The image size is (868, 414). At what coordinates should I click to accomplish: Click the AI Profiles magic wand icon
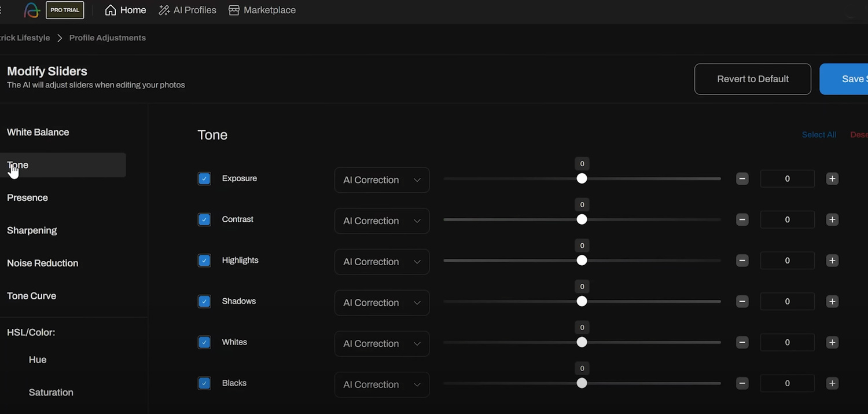pyautogui.click(x=164, y=10)
